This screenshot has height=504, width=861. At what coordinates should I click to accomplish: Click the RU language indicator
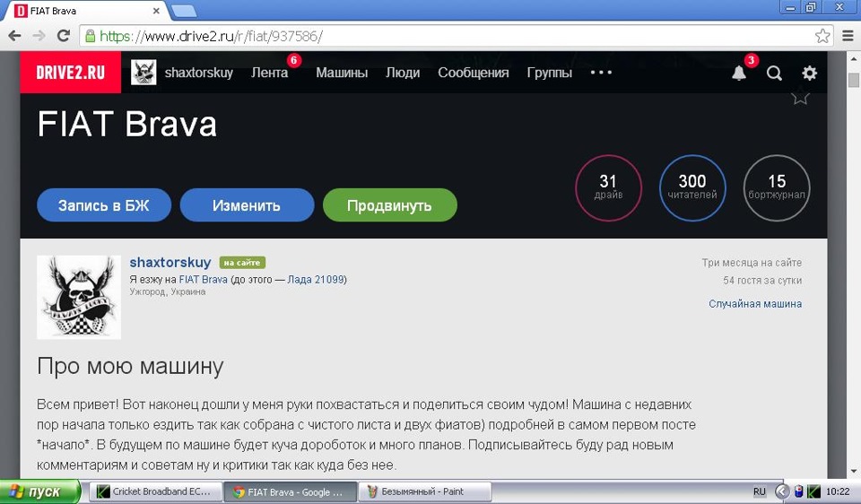click(x=759, y=491)
